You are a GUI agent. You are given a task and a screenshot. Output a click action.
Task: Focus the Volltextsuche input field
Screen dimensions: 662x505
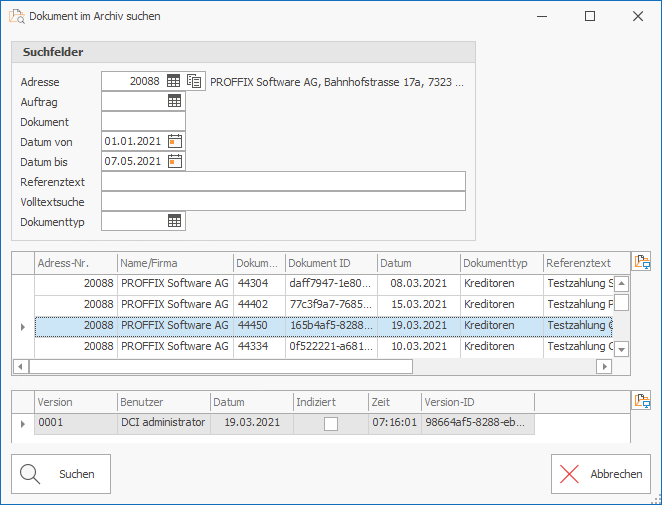coord(283,201)
